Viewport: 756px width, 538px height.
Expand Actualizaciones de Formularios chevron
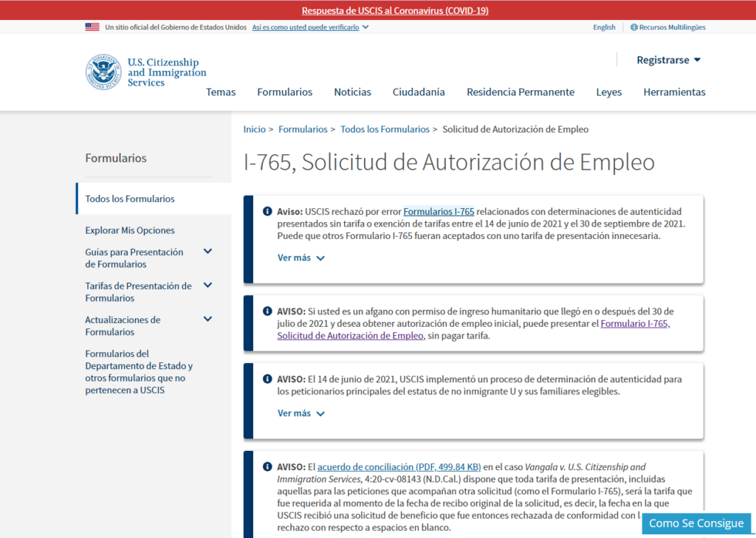tap(207, 319)
